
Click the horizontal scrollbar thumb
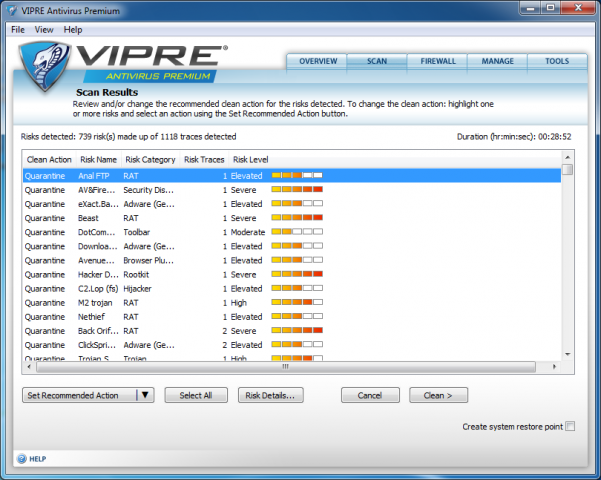pyautogui.click(x=286, y=367)
